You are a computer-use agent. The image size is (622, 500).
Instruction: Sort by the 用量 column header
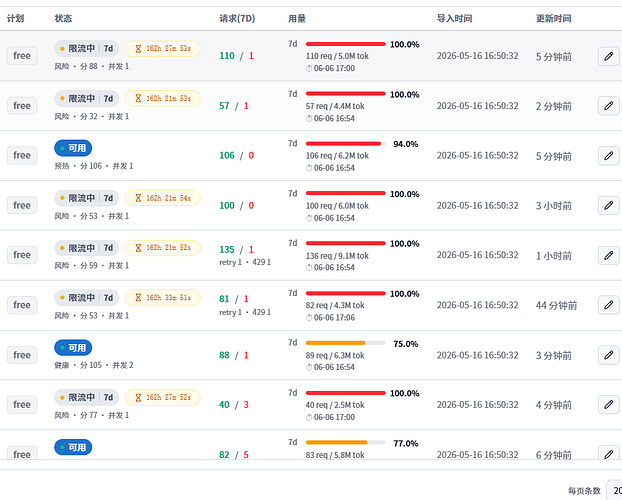pyautogui.click(x=297, y=18)
